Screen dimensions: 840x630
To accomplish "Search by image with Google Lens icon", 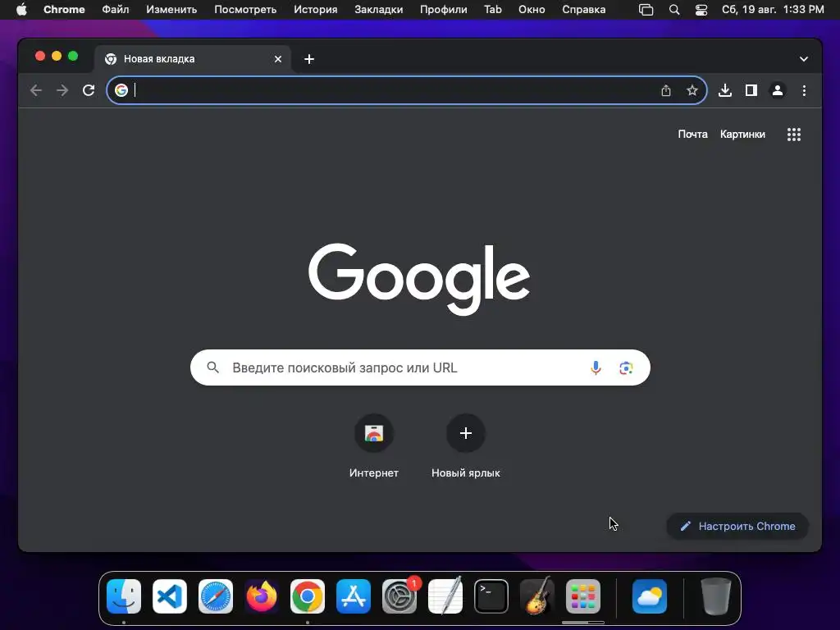I will [626, 367].
